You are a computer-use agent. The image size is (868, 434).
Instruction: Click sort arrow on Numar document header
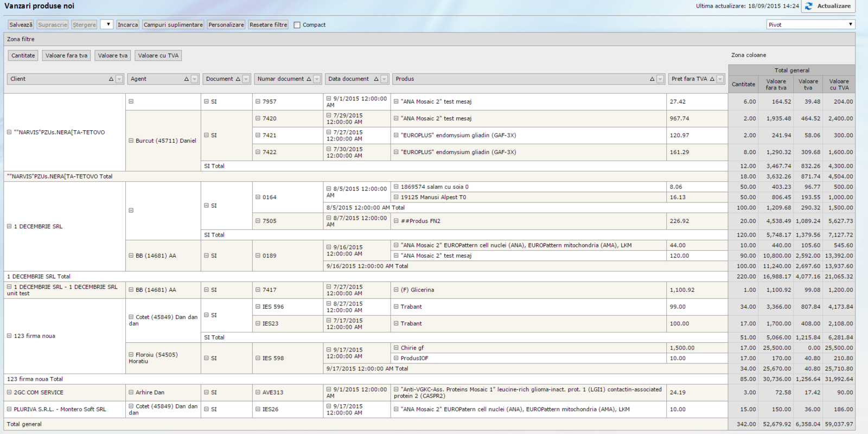[309, 79]
